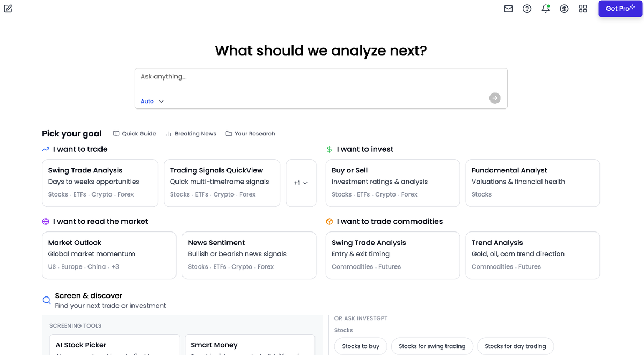Expand the +1 extra trading tools chevron
This screenshot has height=355, width=644.
[301, 183]
